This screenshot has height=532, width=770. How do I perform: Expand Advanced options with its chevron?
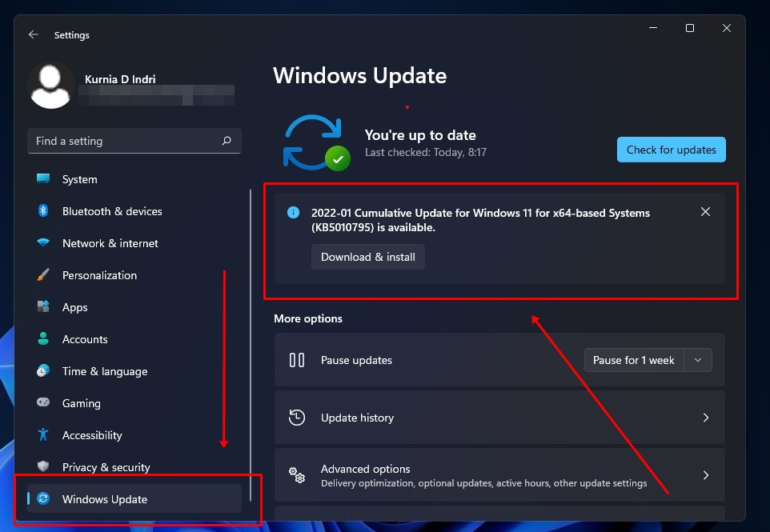click(x=705, y=475)
